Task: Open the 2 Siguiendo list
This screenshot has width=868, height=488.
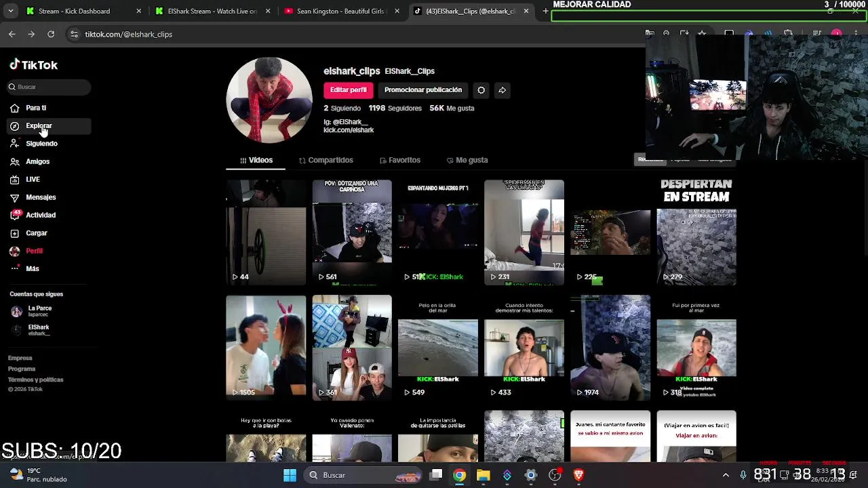Action: (x=342, y=108)
